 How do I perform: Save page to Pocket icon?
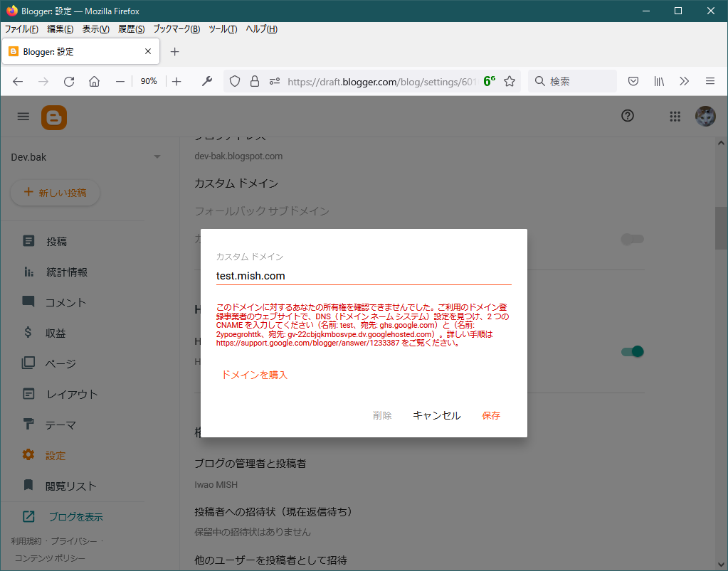point(633,82)
